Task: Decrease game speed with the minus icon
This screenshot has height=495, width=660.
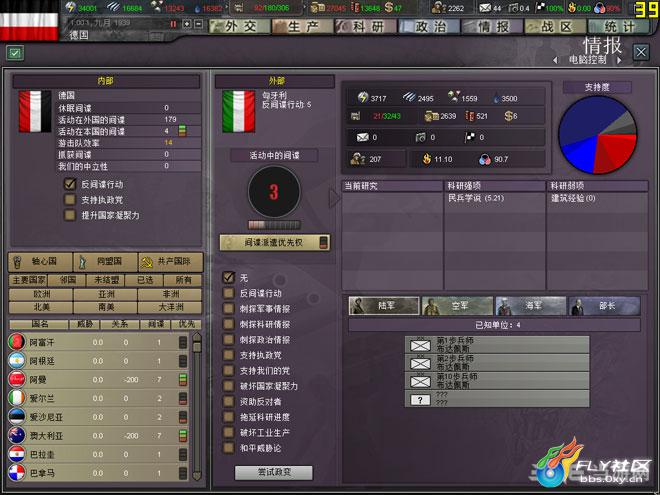Action: (x=199, y=24)
